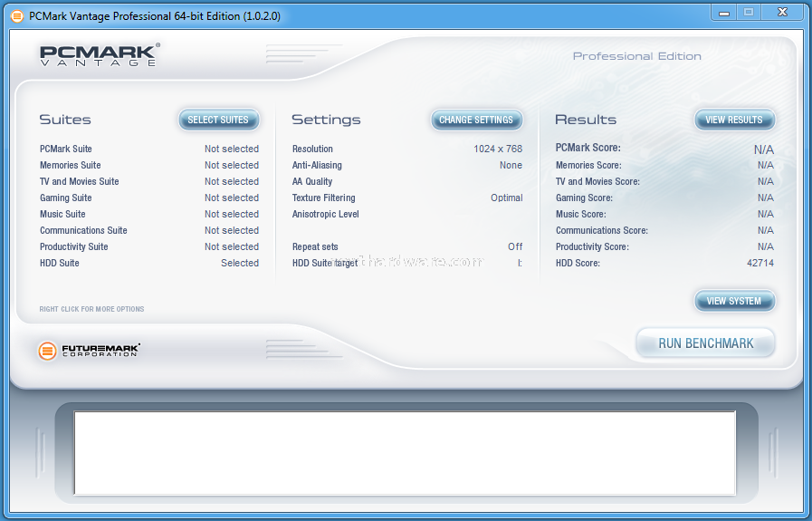Click 'Productivity Suite' label

[x=74, y=246]
